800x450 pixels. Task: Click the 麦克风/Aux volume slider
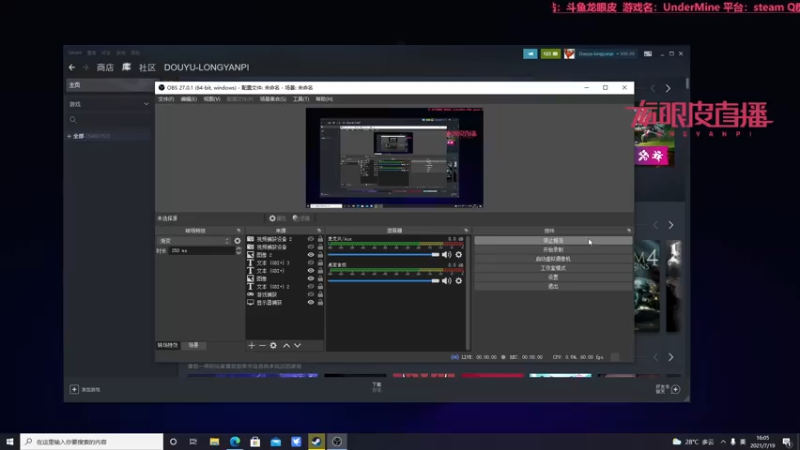pyautogui.click(x=383, y=255)
